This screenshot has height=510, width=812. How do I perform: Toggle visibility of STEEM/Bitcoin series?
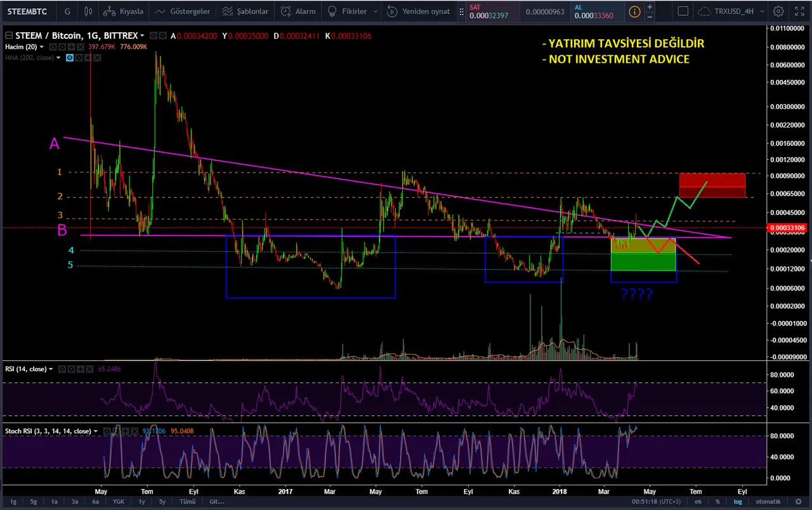tap(153, 36)
